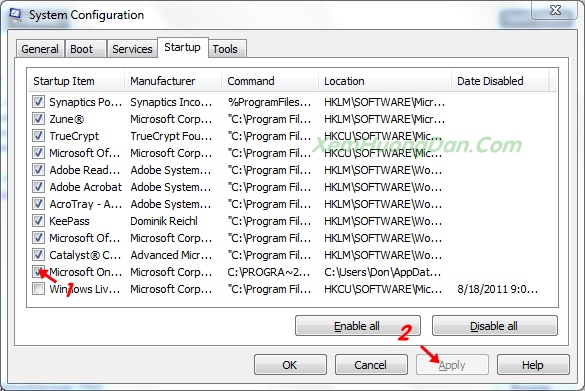Click the Command column header

pyautogui.click(x=270, y=81)
